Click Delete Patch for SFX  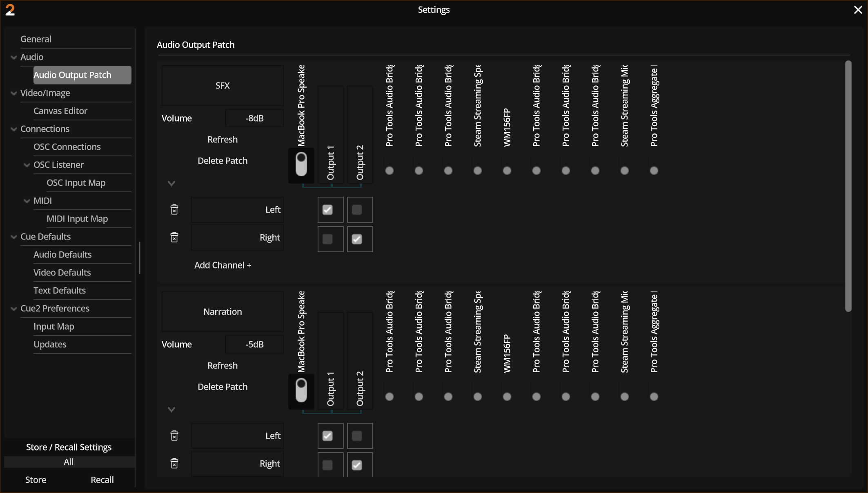point(223,161)
